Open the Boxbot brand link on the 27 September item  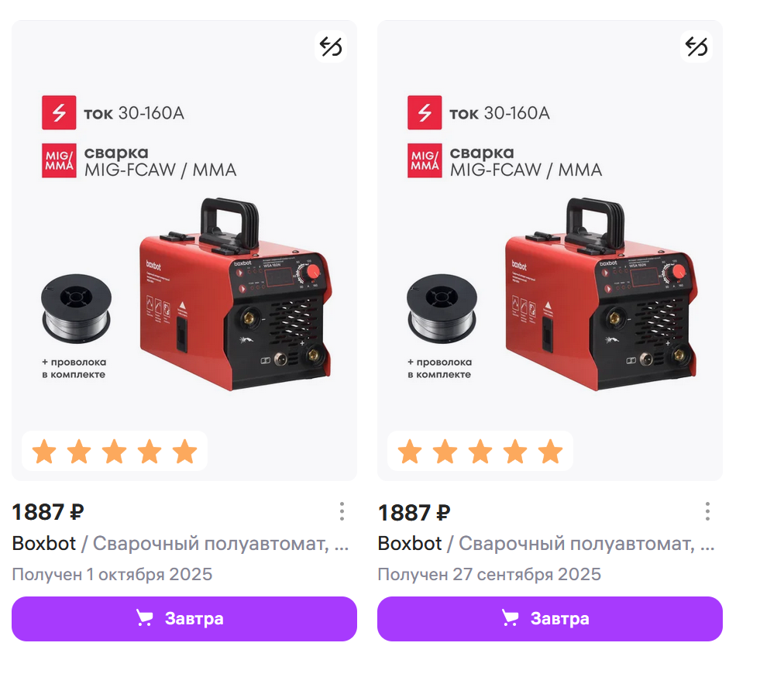pos(410,544)
